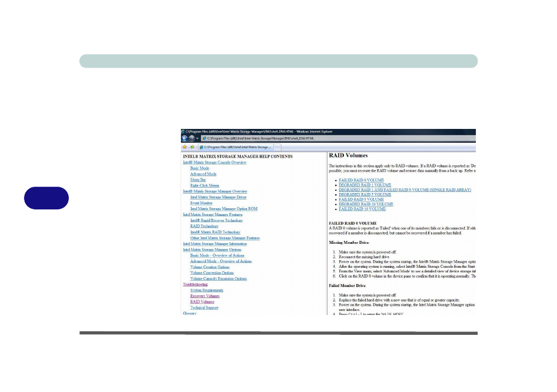Open the Advanced Mode help link
Screen dimensions: 557x392
point(203,174)
